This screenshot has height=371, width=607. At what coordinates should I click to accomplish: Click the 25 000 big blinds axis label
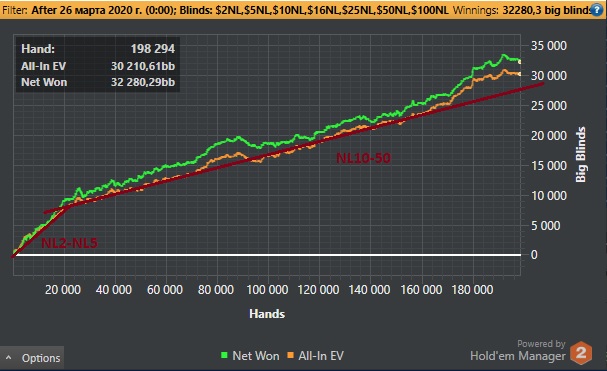(549, 106)
